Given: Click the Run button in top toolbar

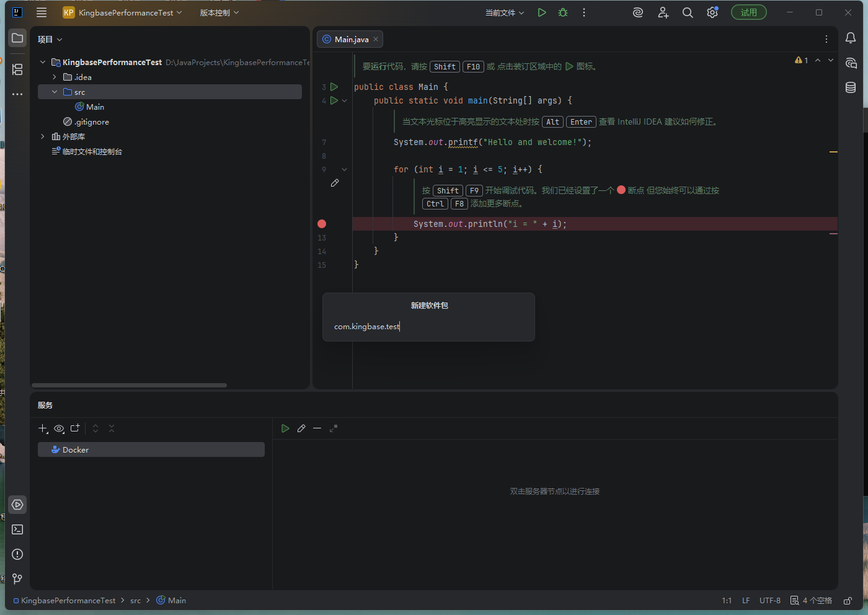Looking at the screenshot, I should [542, 12].
